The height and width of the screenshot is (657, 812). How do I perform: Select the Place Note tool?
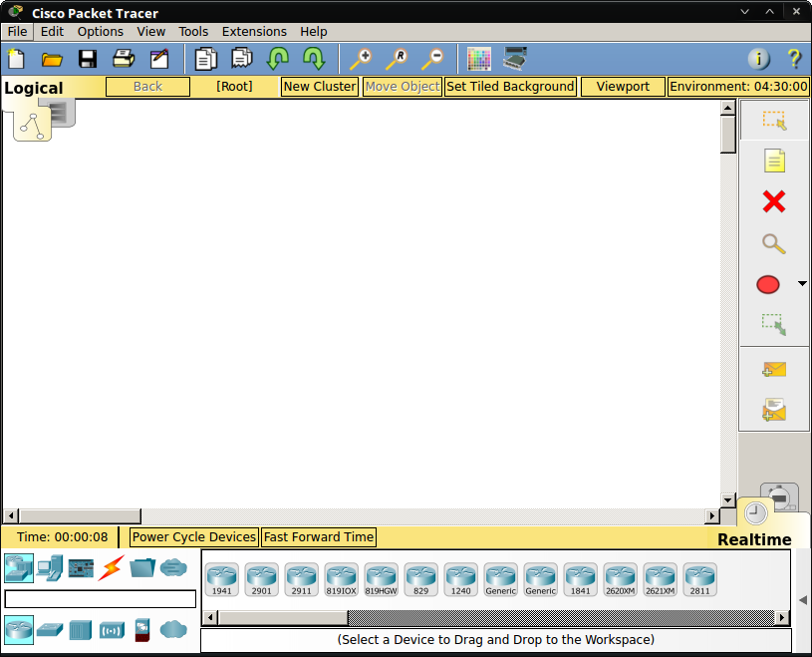coord(774,160)
